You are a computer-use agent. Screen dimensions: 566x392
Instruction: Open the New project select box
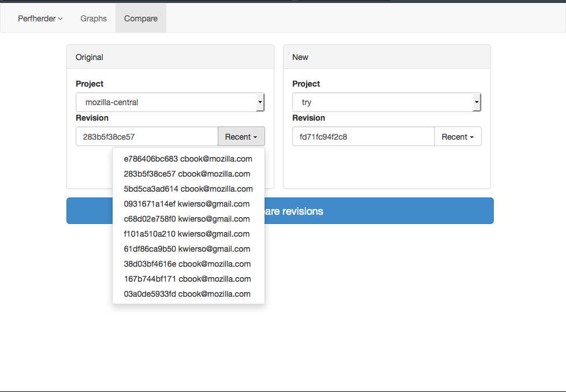pos(386,102)
